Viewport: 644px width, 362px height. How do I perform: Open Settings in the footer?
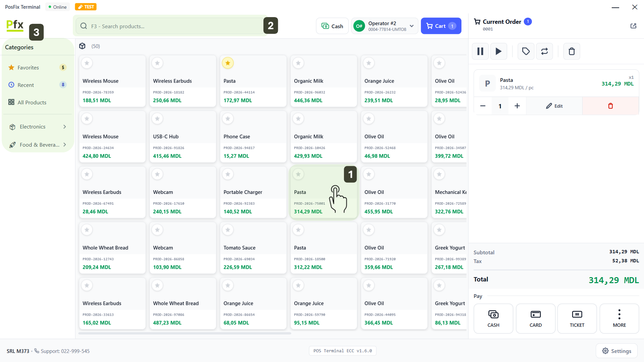coord(616,351)
